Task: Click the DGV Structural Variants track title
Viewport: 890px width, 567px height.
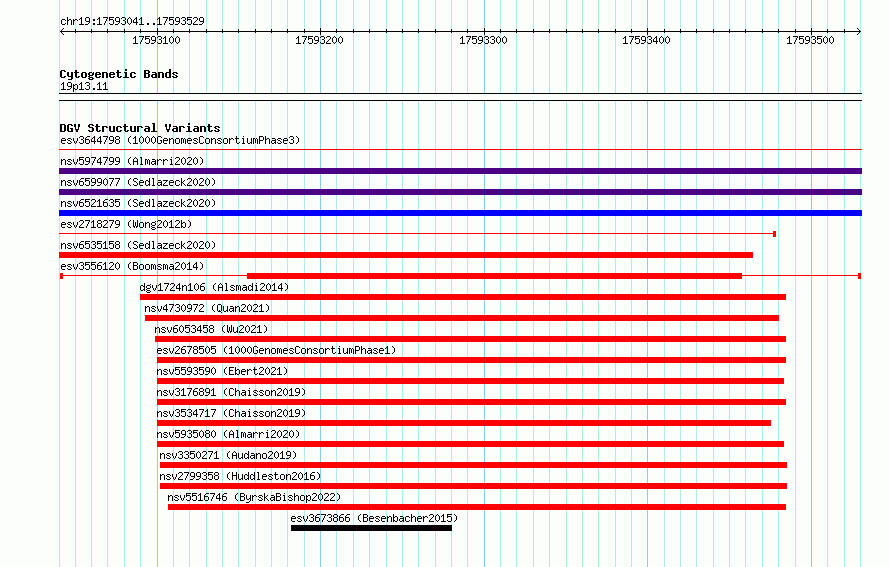Action: coord(140,128)
